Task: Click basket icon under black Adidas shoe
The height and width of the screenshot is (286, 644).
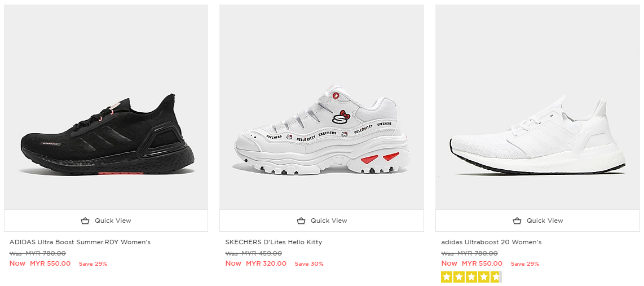Action: click(x=85, y=221)
